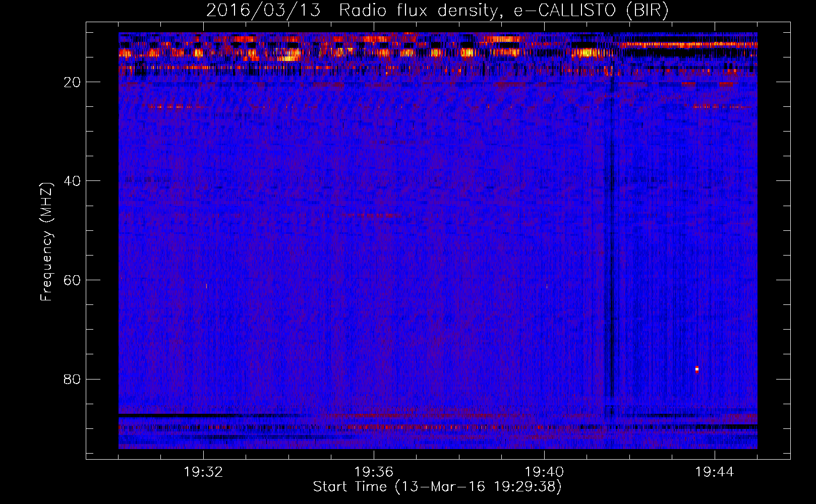Click the '60' frequency tick label
Image resolution: width=816 pixels, height=504 pixels.
[72, 280]
